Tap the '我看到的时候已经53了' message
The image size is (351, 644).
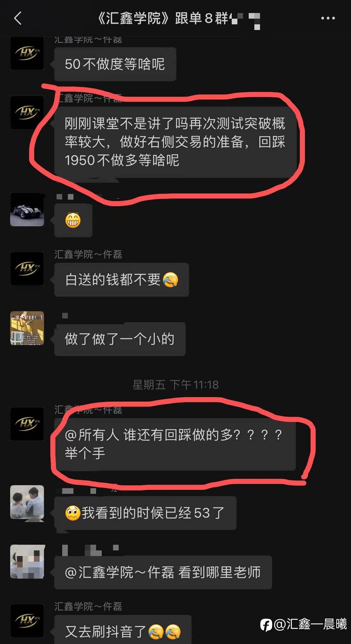145,513
